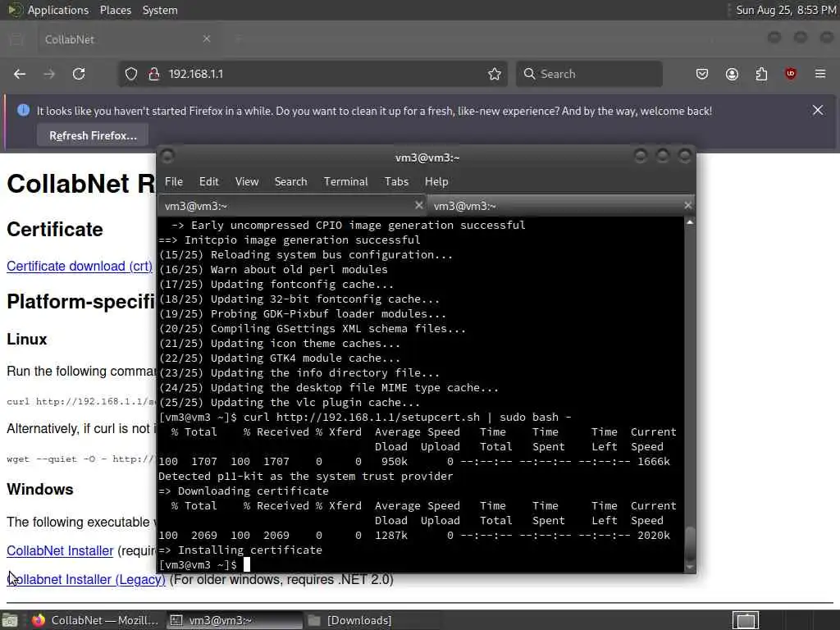Open the tracking protection shield icon

click(x=130, y=74)
